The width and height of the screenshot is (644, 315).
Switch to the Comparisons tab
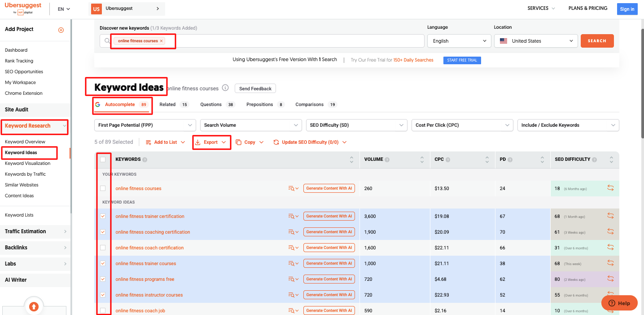316,105
